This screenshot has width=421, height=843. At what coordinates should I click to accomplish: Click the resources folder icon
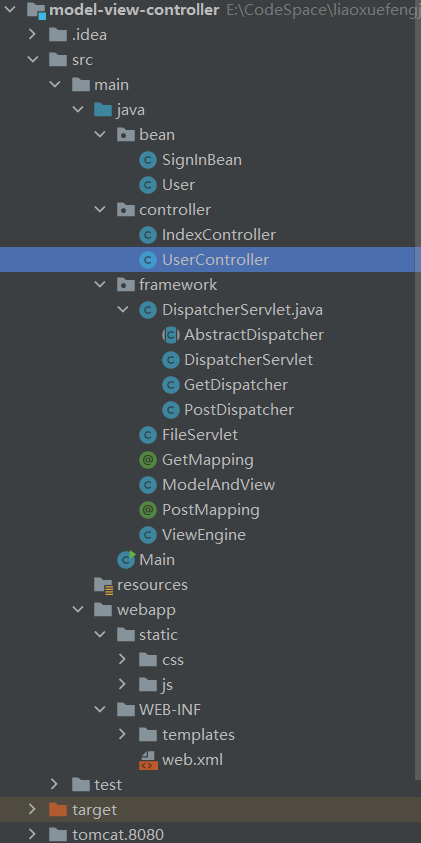pos(103,585)
